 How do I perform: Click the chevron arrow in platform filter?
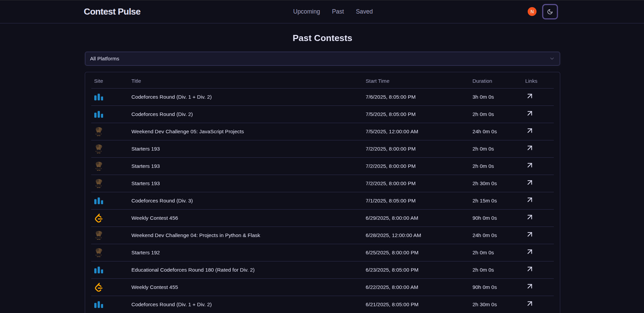552,59
